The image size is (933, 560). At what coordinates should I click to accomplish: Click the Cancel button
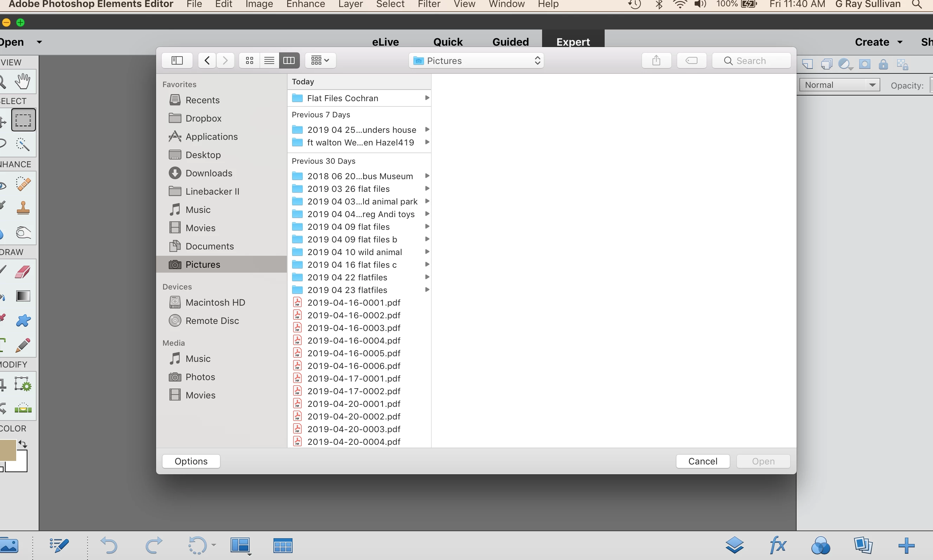pos(702,461)
